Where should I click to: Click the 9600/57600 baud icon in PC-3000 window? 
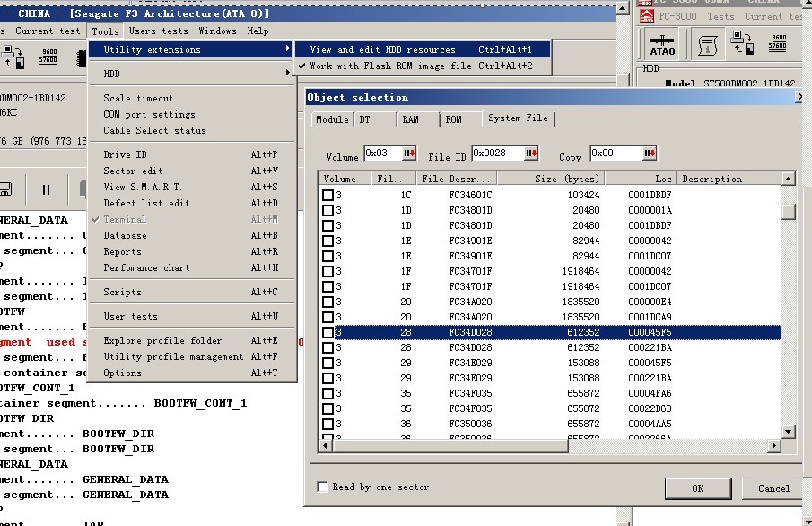(x=778, y=42)
